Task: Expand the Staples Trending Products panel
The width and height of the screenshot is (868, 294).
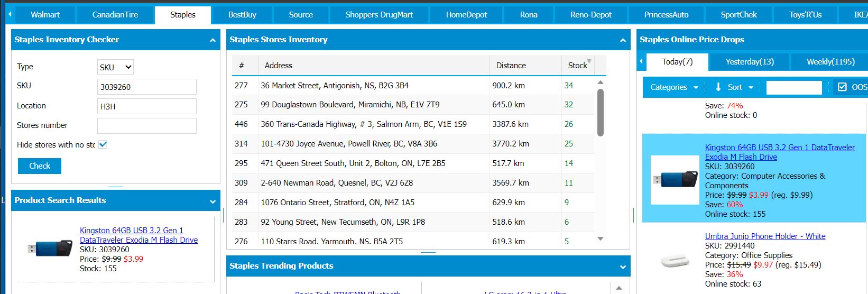Action: pyautogui.click(x=623, y=267)
